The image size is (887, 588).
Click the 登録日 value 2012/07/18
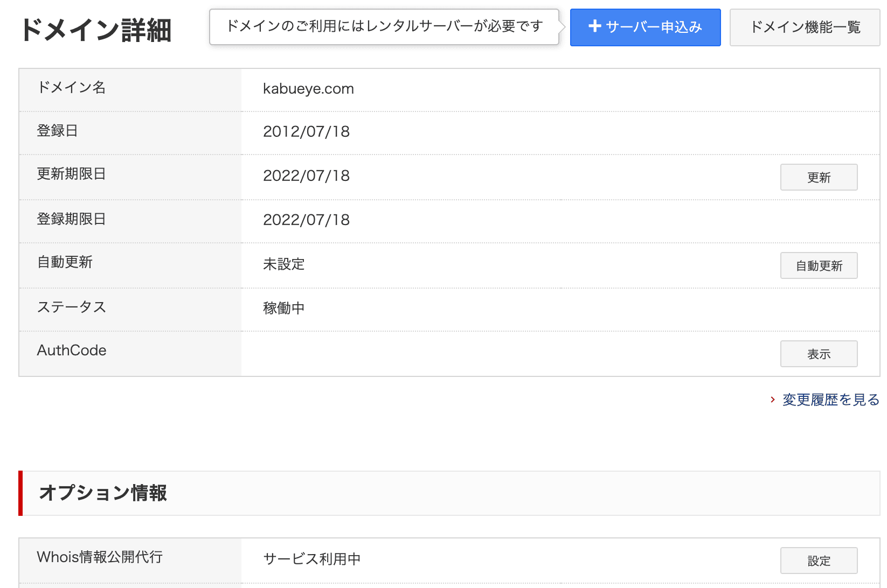click(306, 132)
